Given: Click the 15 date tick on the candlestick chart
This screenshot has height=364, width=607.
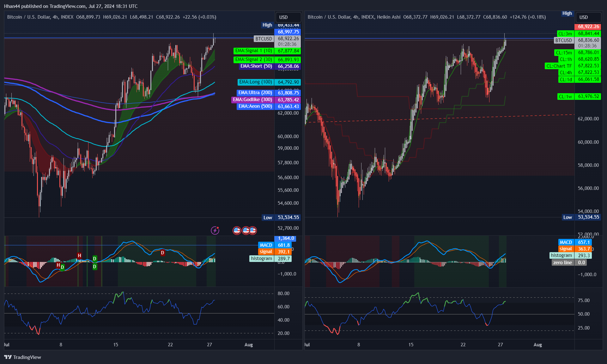Looking at the screenshot, I should pos(116,345).
